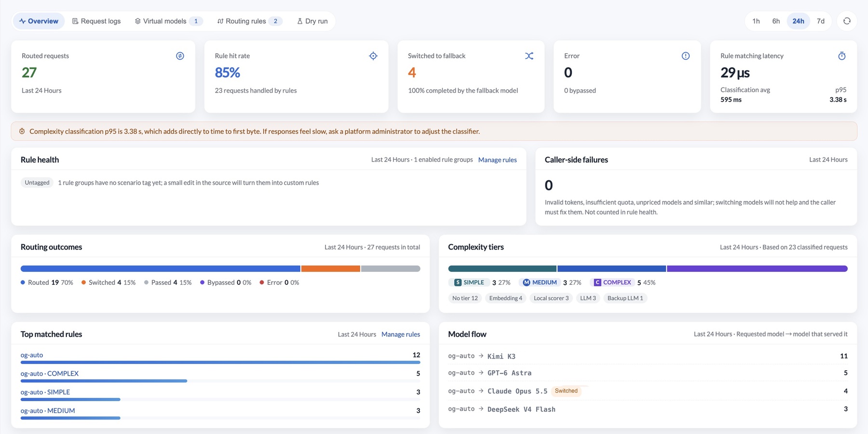Click the Rule hit rate target icon
868x434 pixels.
pyautogui.click(x=373, y=56)
